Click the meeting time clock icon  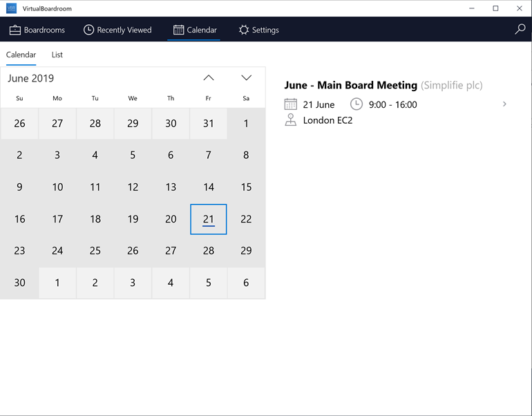click(357, 104)
